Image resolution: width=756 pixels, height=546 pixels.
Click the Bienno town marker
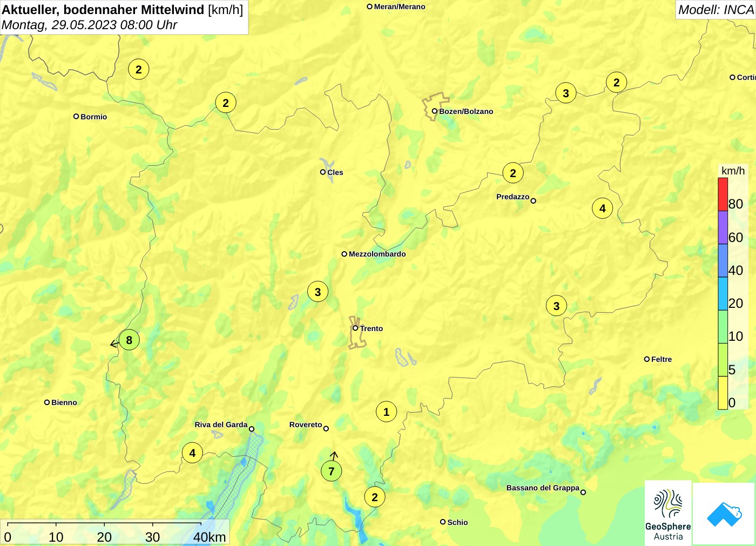47,402
